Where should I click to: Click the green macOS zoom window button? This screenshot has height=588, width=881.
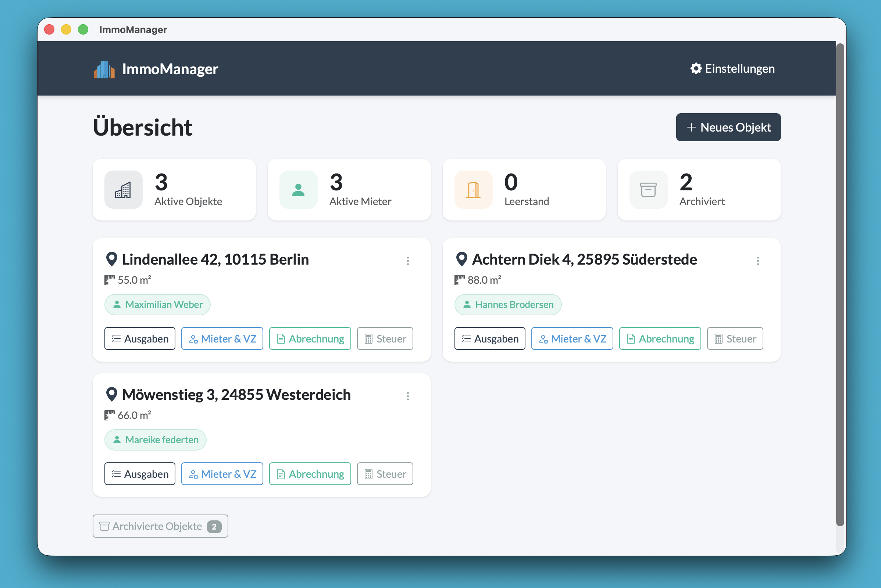click(x=83, y=29)
